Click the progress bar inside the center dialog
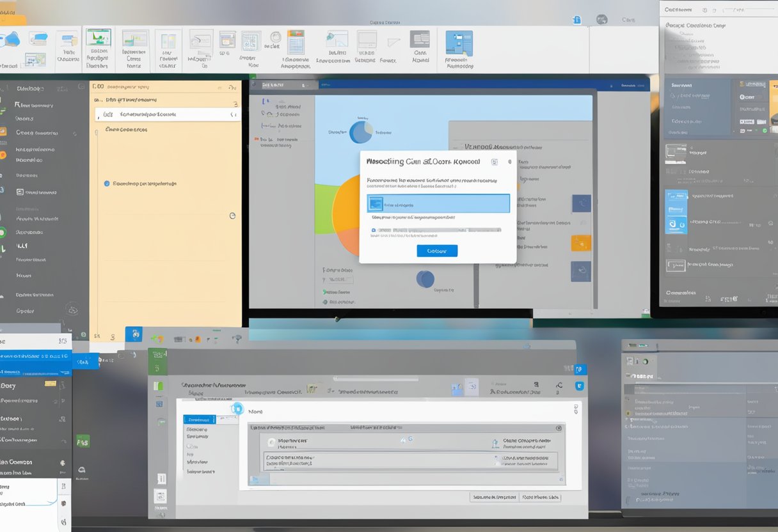This screenshot has height=532, width=778. (441, 230)
